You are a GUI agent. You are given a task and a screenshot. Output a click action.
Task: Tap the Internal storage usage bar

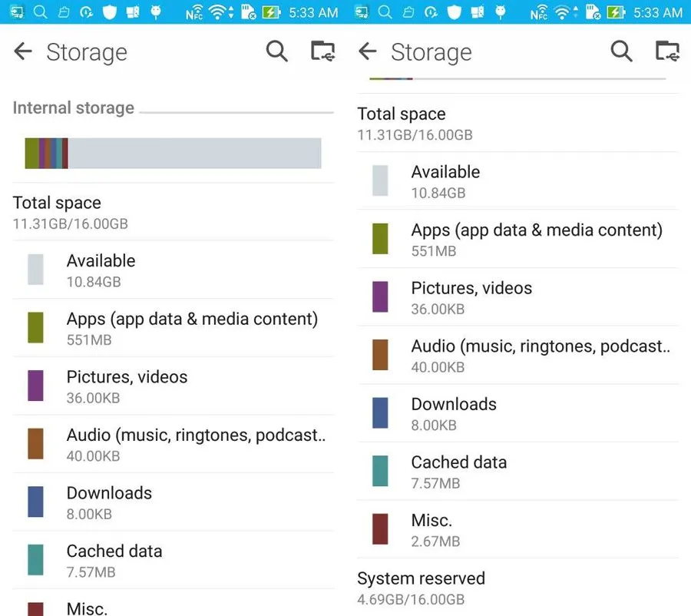point(173,153)
